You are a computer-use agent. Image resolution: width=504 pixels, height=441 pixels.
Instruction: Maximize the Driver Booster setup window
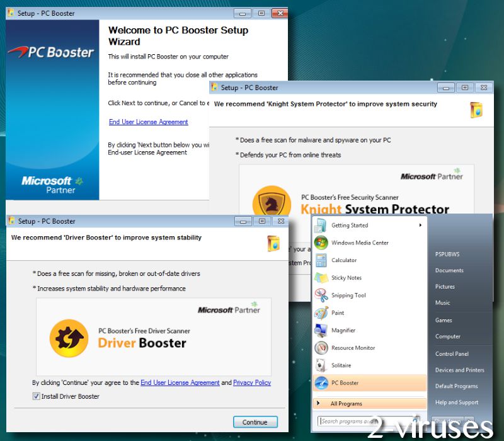[262, 221]
